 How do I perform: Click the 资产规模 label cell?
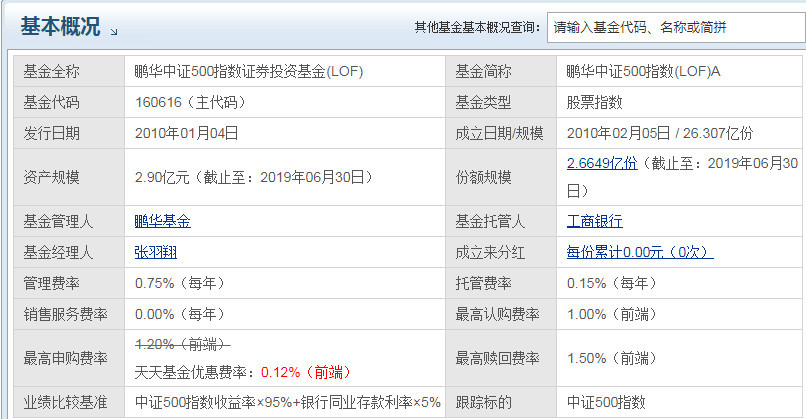[x=69, y=177]
